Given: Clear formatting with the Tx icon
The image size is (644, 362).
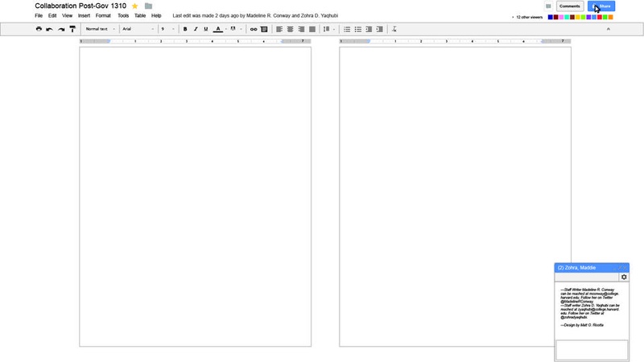Looking at the screenshot, I should (x=394, y=29).
